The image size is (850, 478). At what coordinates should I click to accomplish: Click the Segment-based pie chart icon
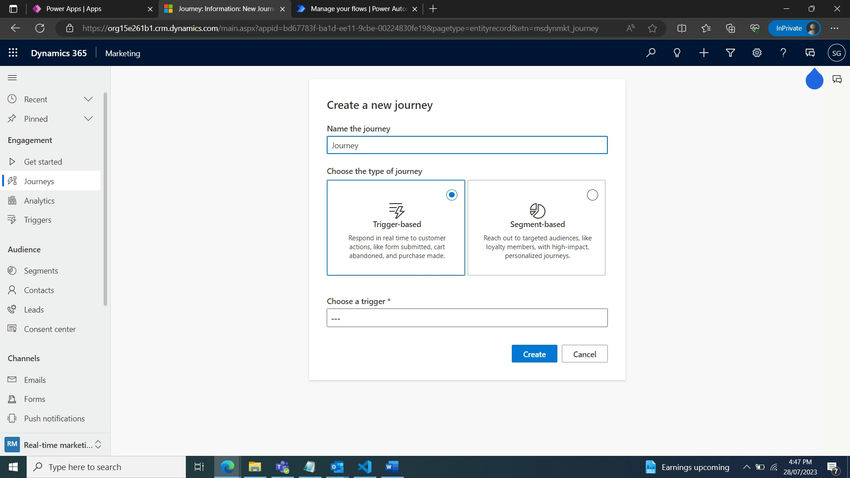coord(537,210)
